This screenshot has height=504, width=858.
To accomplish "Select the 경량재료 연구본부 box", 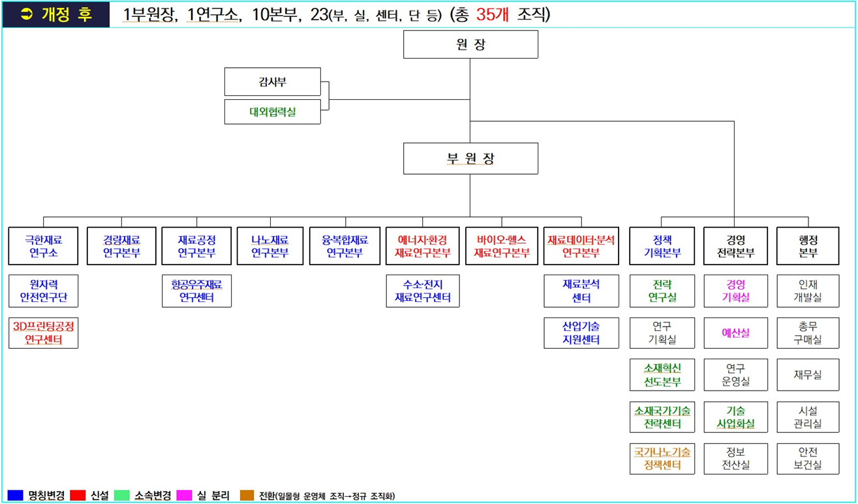I will pyautogui.click(x=121, y=246).
